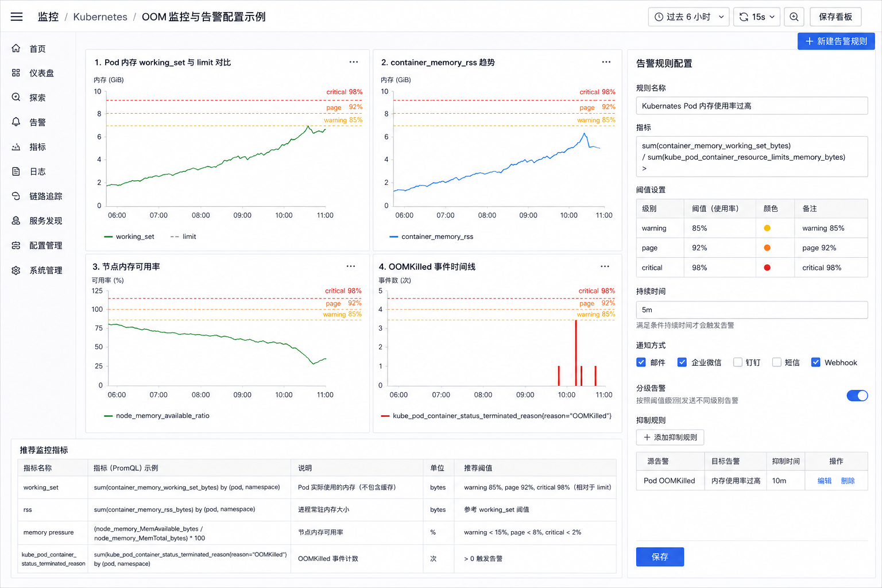This screenshot has height=588, width=882.
Task: Click the 仪表盘 dashboard grid icon
Action: click(16, 73)
